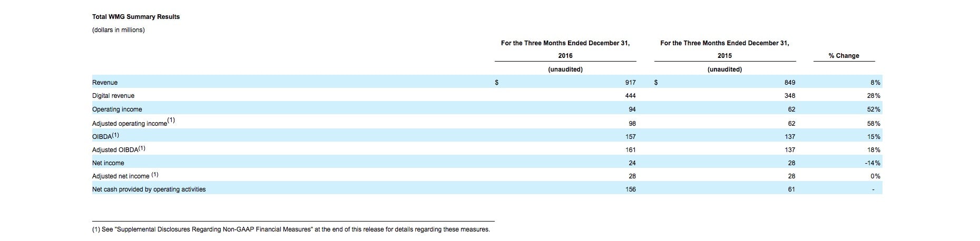980x241 pixels.
Task: Select 'Adjusted operating income' row label
Action: click(x=133, y=123)
